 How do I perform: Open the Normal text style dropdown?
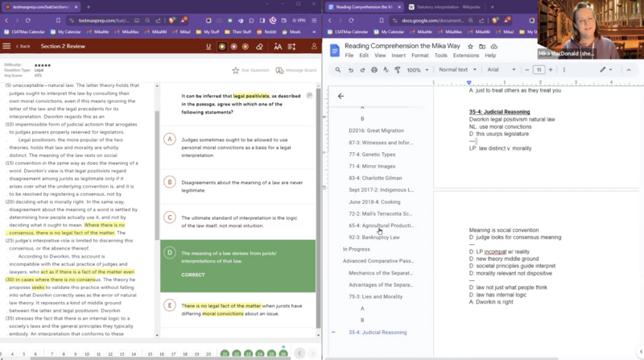[x=457, y=70]
